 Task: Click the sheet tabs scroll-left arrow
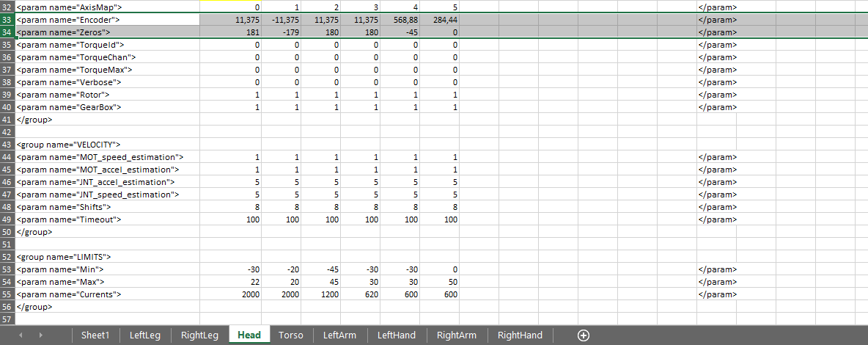(x=21, y=335)
